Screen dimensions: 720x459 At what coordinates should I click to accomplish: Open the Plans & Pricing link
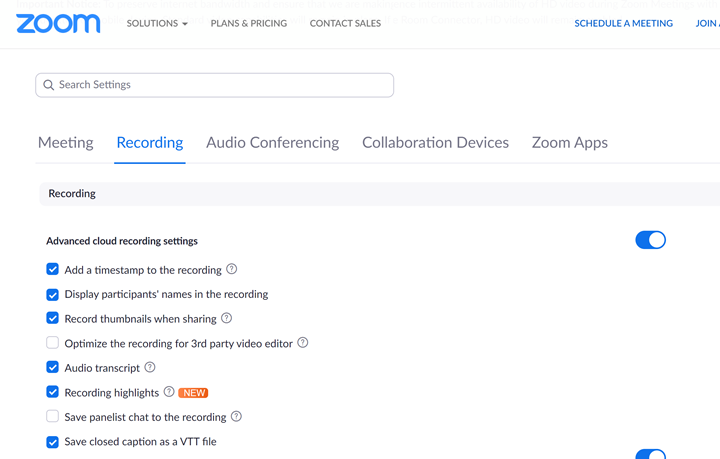pos(248,23)
